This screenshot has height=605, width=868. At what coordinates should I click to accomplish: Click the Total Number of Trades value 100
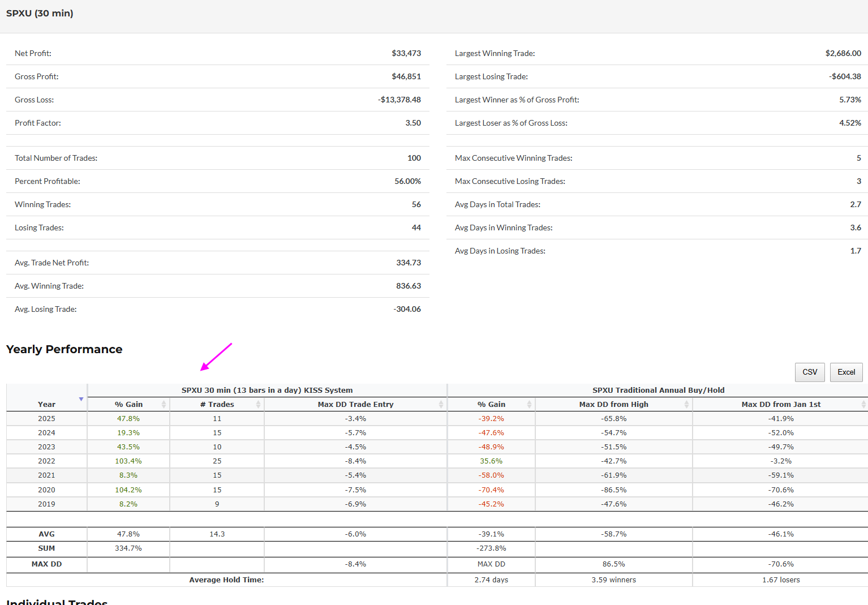click(x=414, y=158)
